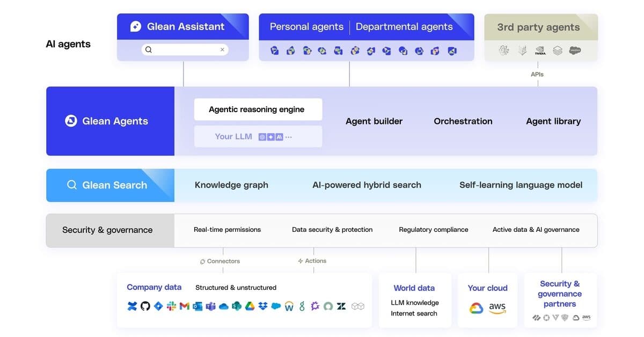Image resolution: width=644 pixels, height=337 pixels.
Task: Click the AI agents label
Action: coord(68,44)
